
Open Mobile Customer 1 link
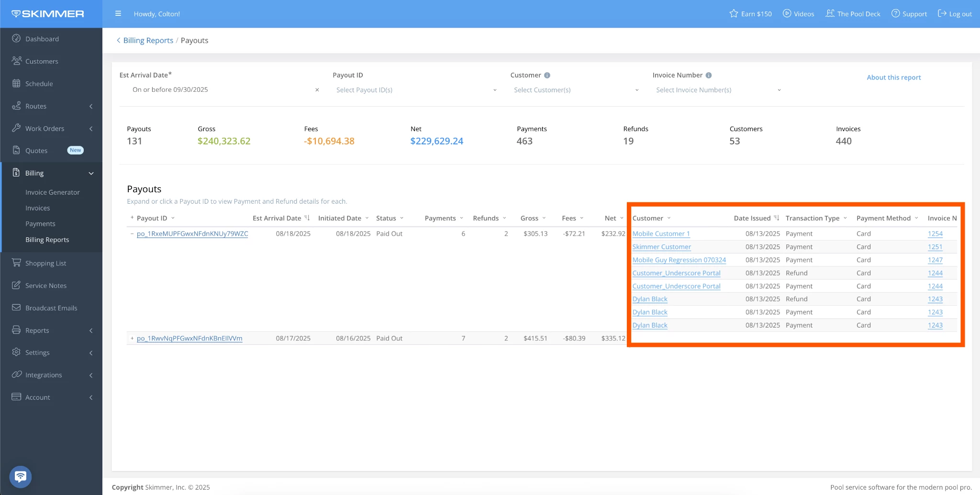tap(661, 234)
